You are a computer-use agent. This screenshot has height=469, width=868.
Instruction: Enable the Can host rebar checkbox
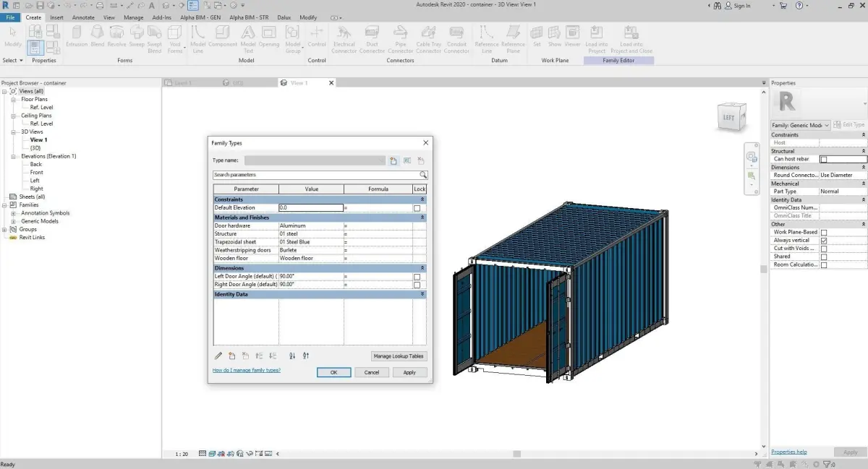tap(823, 159)
